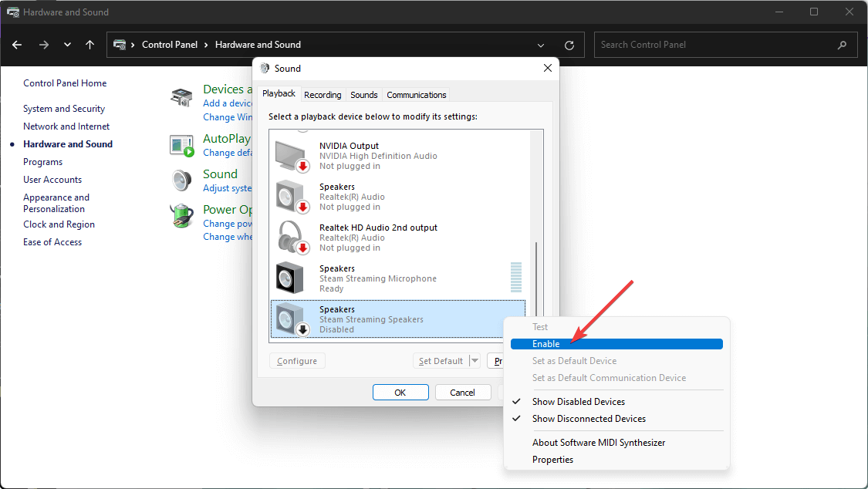Click the Steam Streaming Microphone speaker icon
868x489 pixels.
tap(289, 278)
